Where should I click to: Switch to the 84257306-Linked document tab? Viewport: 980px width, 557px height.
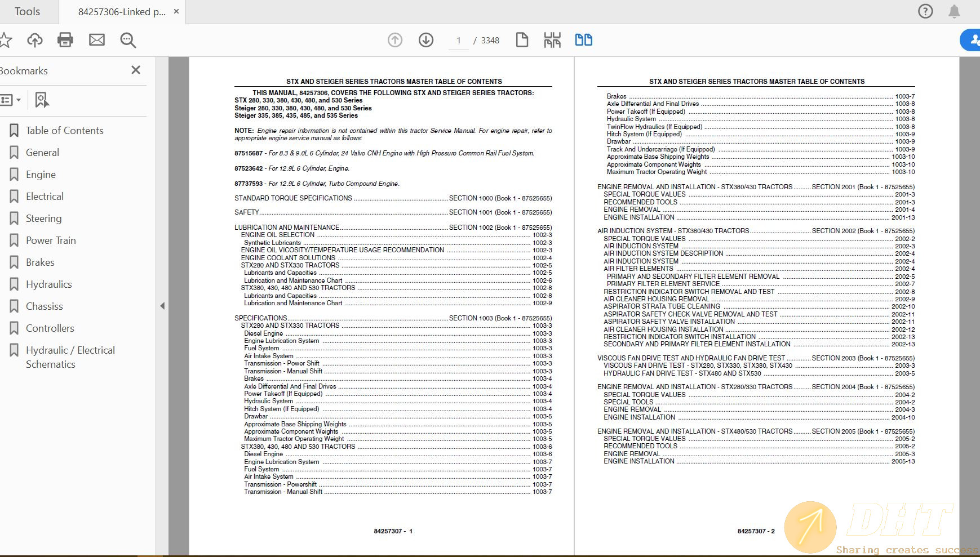[x=122, y=12]
